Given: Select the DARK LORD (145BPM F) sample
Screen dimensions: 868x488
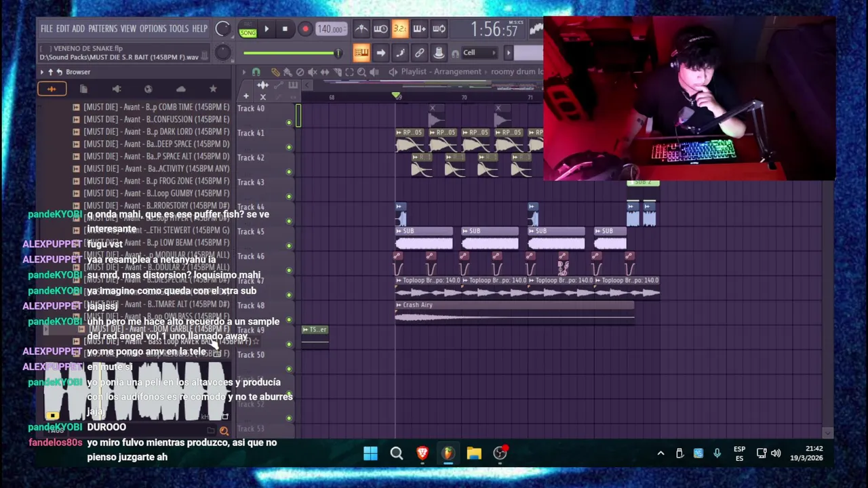Looking at the screenshot, I should tap(151, 131).
